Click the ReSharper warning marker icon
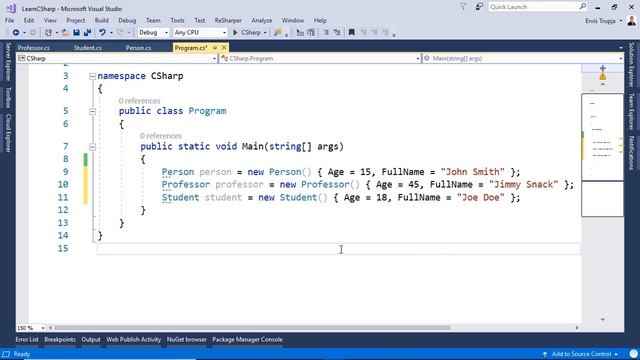Viewport: 640px width, 360px height. point(602,77)
